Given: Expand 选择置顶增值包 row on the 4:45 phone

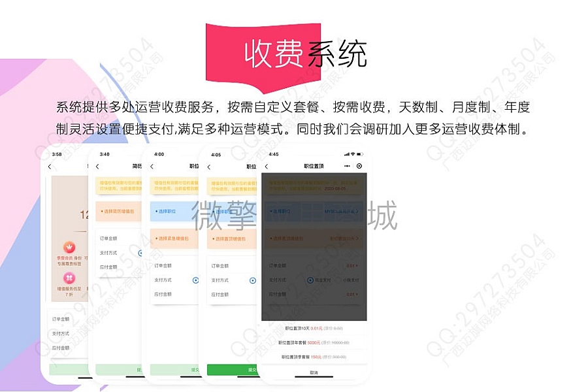Looking at the screenshot, I should pyautogui.click(x=314, y=238).
